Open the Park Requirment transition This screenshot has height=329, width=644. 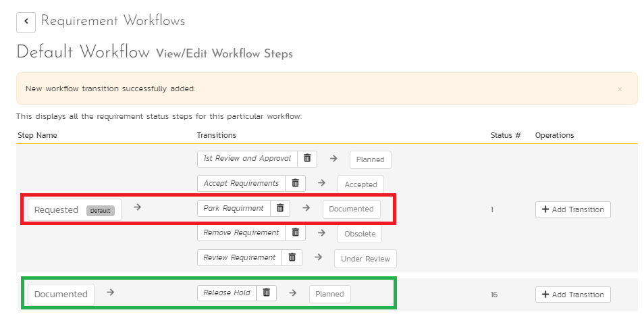(234, 208)
